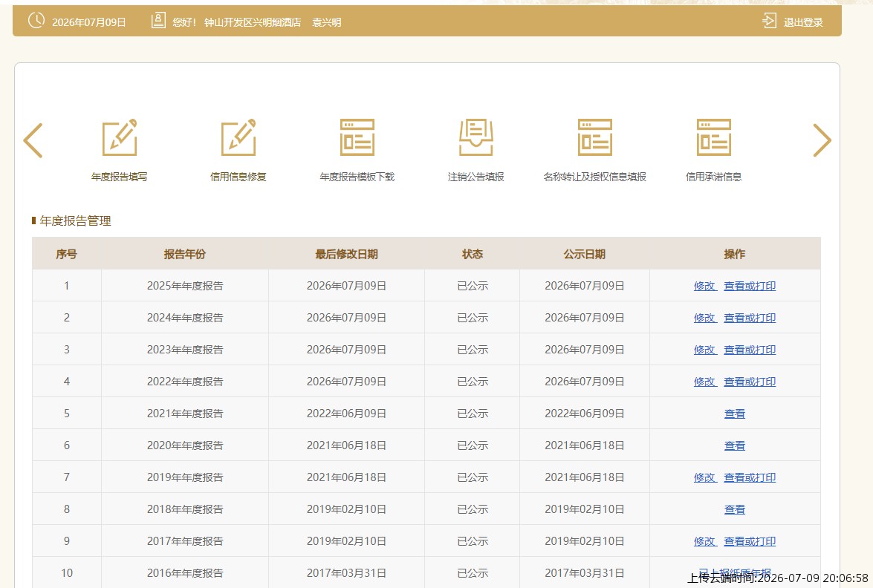Click the logout icon beside 退出登录
Screen dimensions: 873x588
[x=769, y=21]
